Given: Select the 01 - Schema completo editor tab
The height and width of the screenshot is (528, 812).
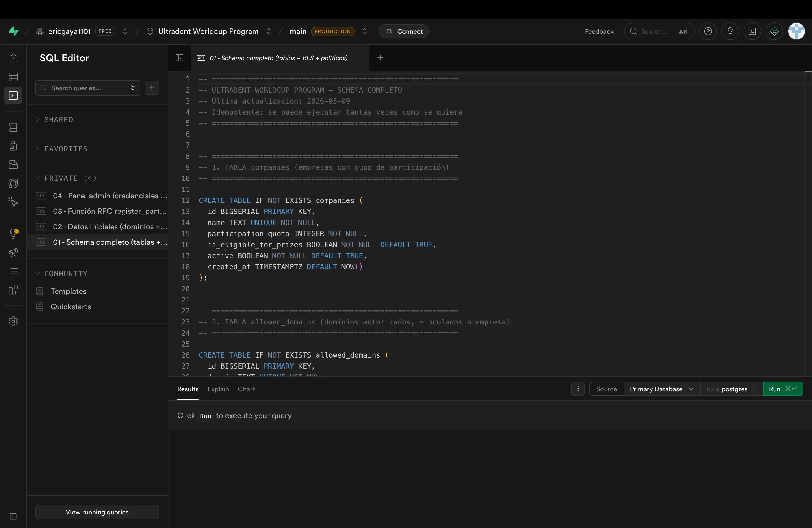Looking at the screenshot, I should [280, 58].
